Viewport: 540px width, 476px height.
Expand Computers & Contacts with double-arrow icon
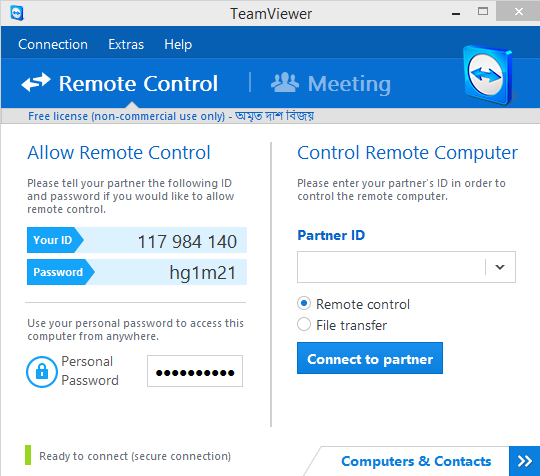point(524,461)
